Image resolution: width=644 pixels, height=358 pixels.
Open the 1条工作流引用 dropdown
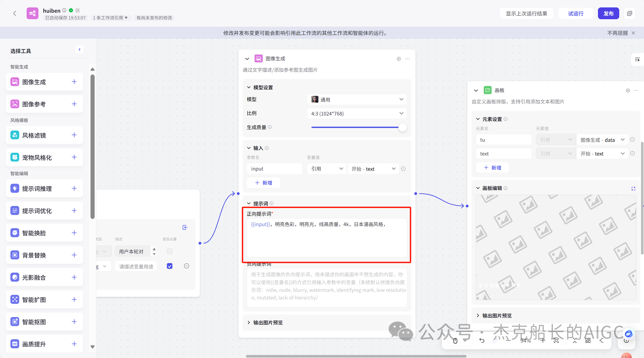(111, 18)
